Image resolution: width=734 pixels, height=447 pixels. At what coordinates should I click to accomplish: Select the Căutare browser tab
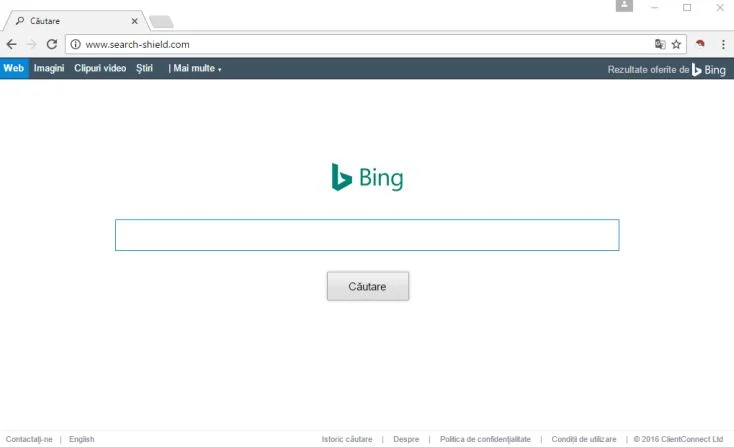coord(75,21)
